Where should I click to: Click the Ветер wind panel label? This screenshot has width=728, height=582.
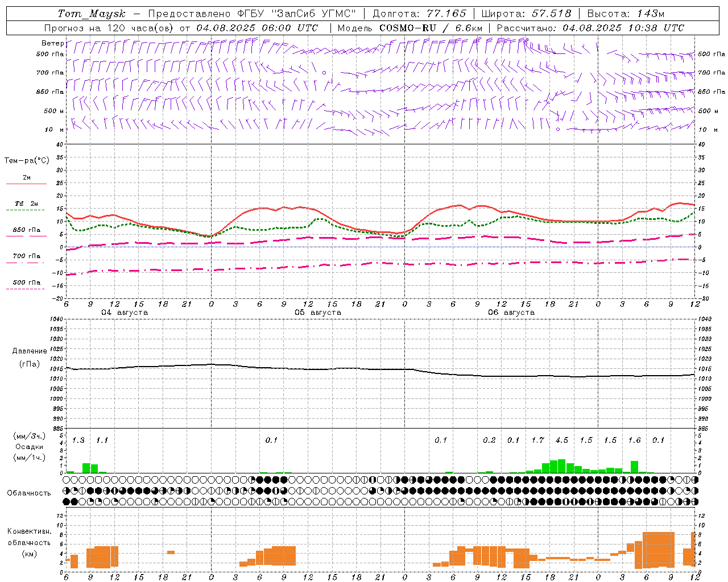[52, 43]
